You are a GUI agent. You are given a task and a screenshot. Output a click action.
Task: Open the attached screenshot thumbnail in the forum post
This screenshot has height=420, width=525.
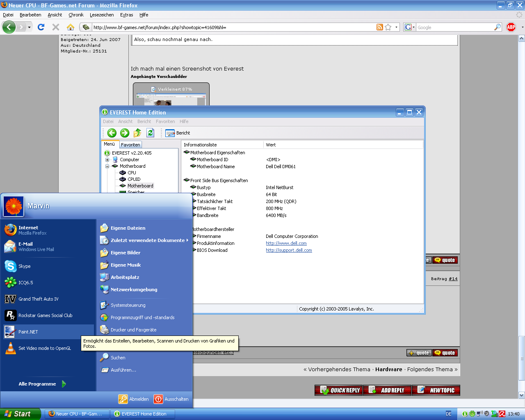point(171,95)
